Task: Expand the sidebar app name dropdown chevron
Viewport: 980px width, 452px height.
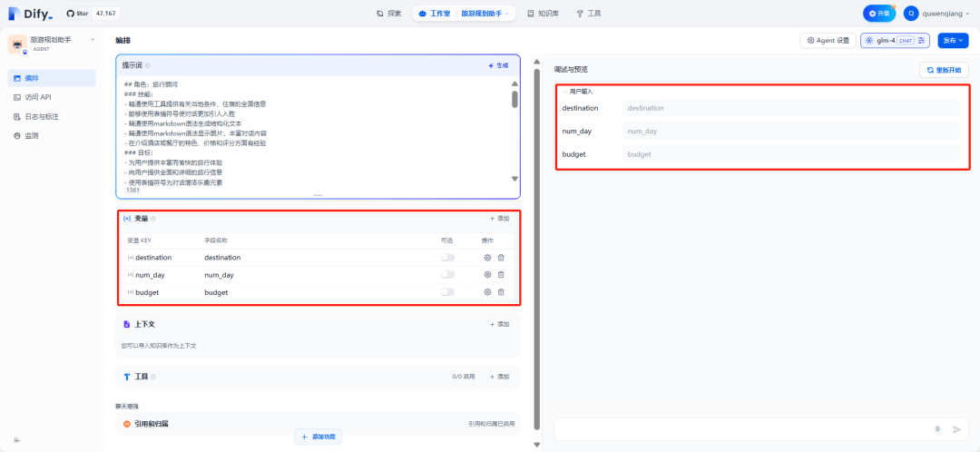Action: (x=93, y=39)
